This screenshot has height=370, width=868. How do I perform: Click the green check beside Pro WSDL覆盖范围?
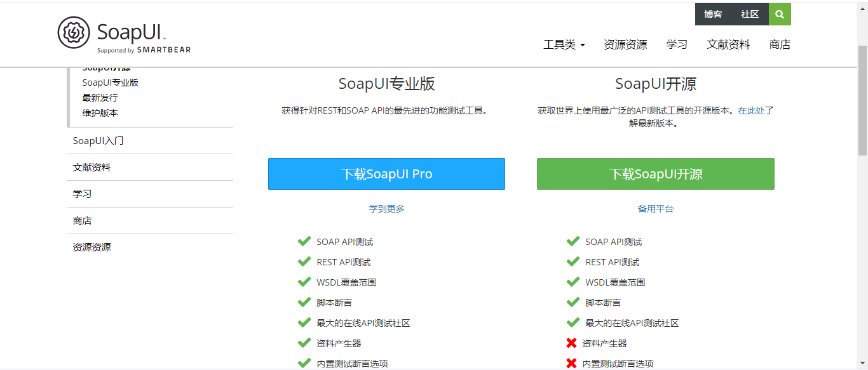(x=304, y=282)
